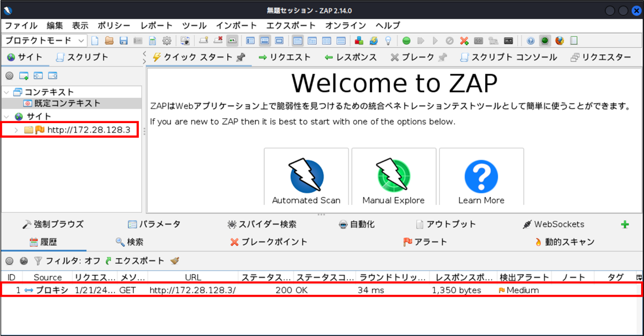The height and width of the screenshot is (336, 644).
Task: Toggle the pin on クイック スタート tab
Action: 241,57
